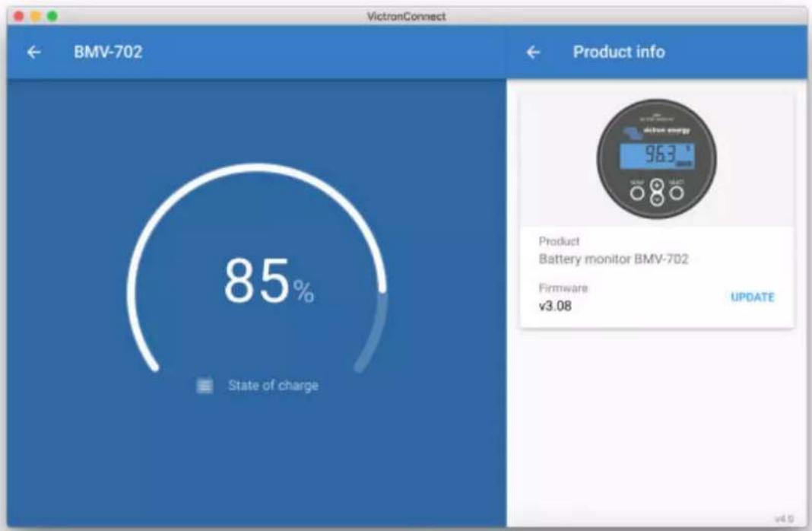This screenshot has width=812, height=531.
Task: Click the VictronConnect window title bar
Action: (x=407, y=16)
